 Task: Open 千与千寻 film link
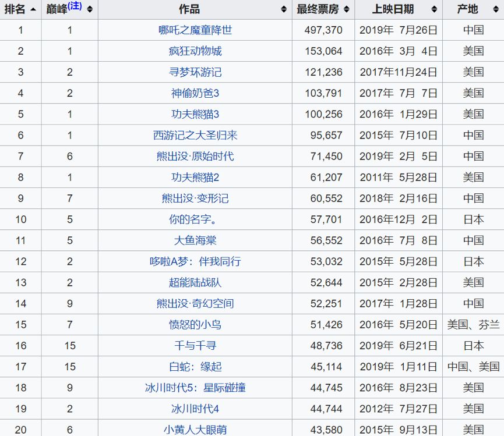(x=195, y=346)
